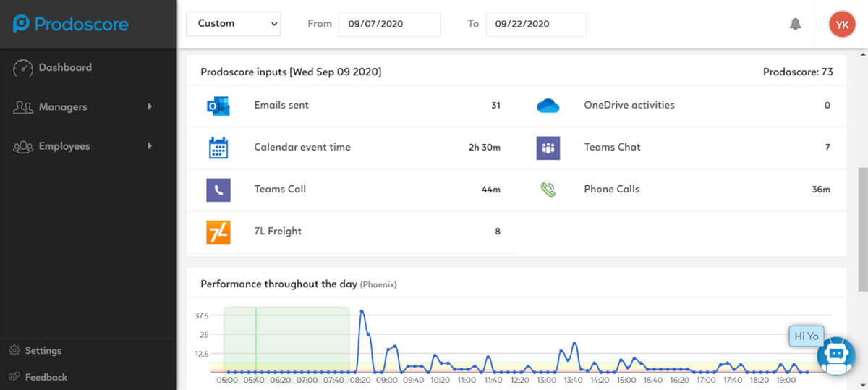Click Calendar event time label
The height and width of the screenshot is (390, 868).
pyautogui.click(x=302, y=147)
